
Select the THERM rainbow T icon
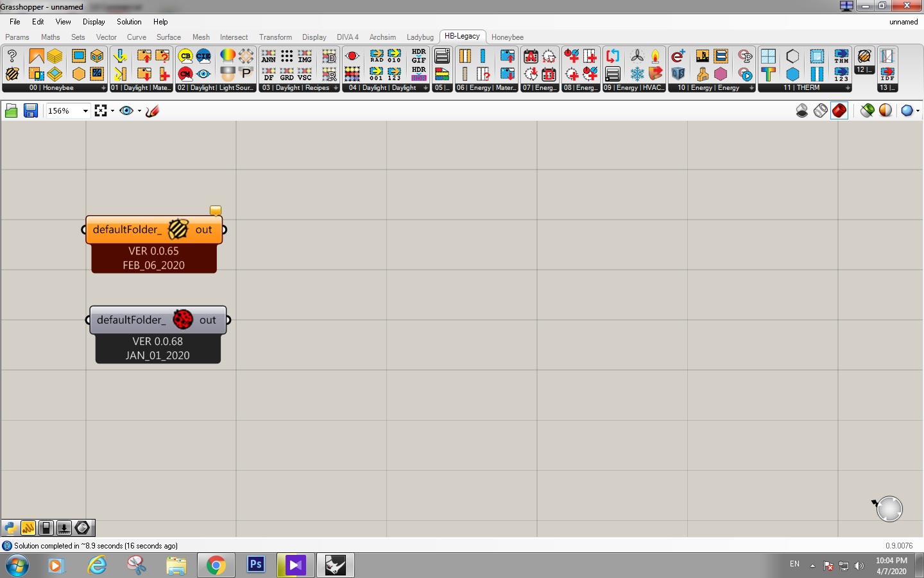pos(768,74)
